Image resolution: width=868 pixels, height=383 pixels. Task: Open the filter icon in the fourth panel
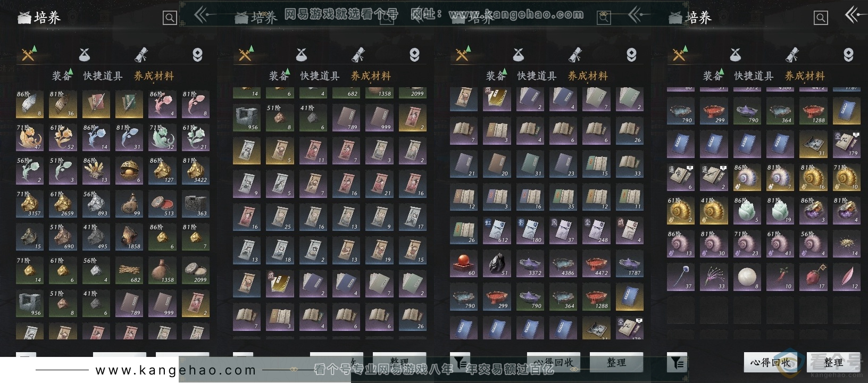(677, 362)
